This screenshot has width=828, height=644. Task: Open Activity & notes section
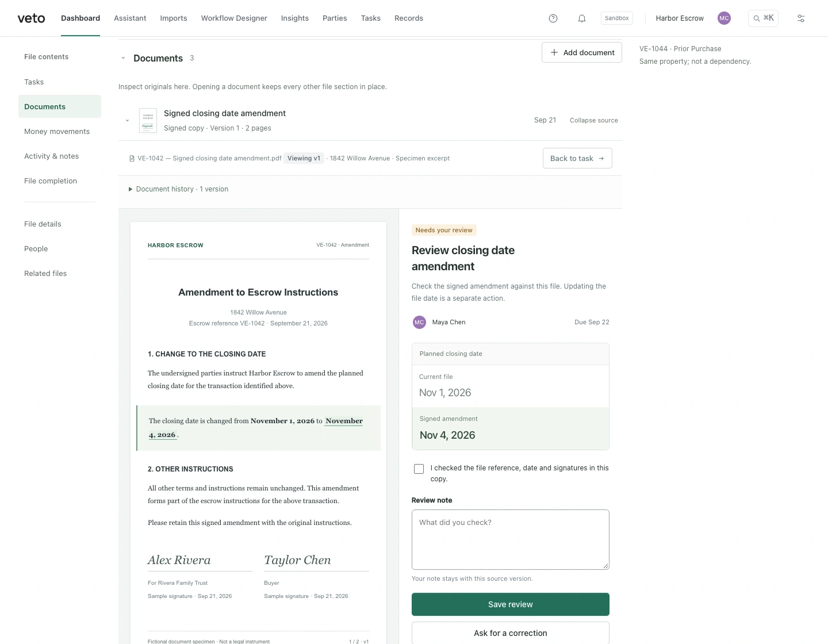click(60, 156)
